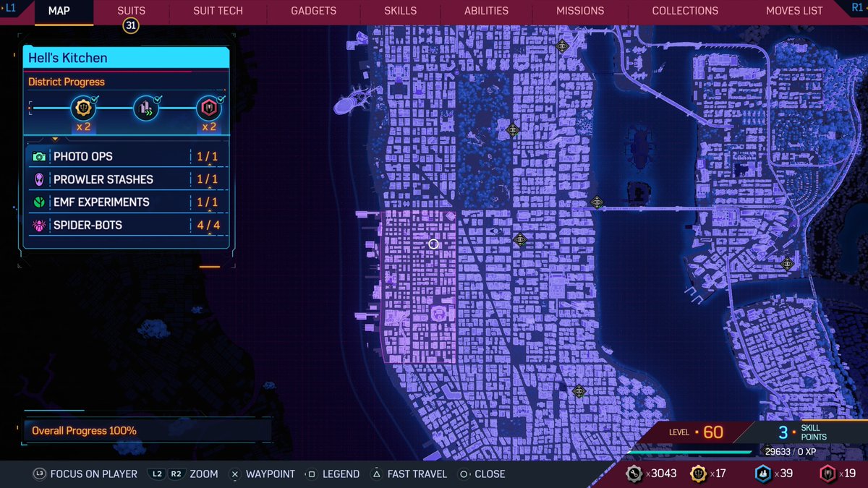
Task: Click the R1 shoulder button icon
Action: pos(858,7)
